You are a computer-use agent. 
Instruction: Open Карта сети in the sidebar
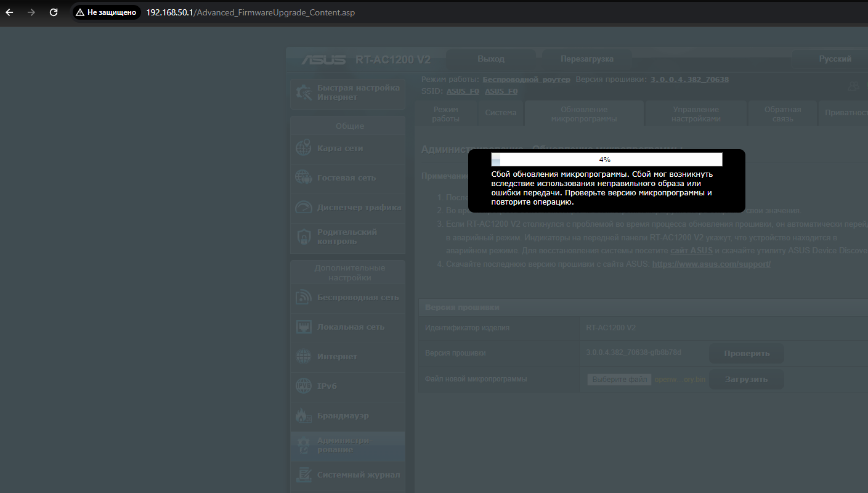click(x=347, y=149)
